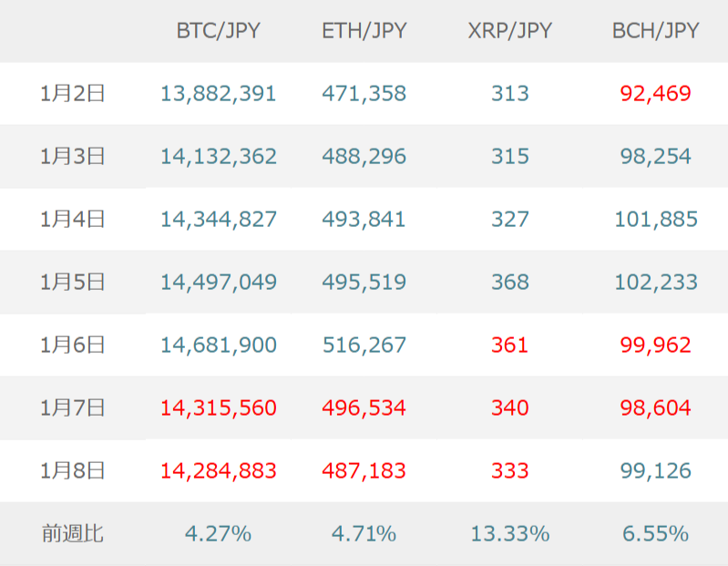Click ETH price 516,267
The image size is (728, 566).
(364, 345)
